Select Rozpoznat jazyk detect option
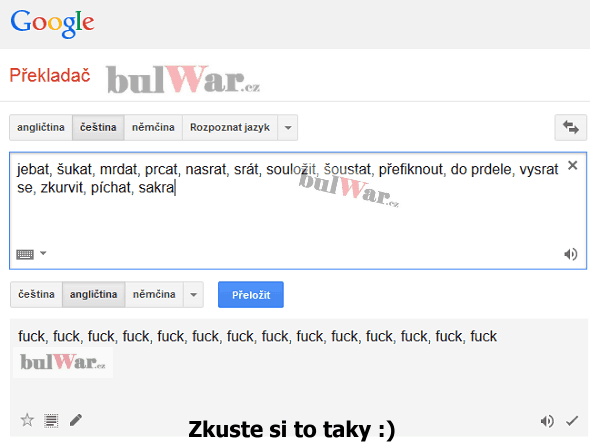590x443 pixels. pos(230,128)
